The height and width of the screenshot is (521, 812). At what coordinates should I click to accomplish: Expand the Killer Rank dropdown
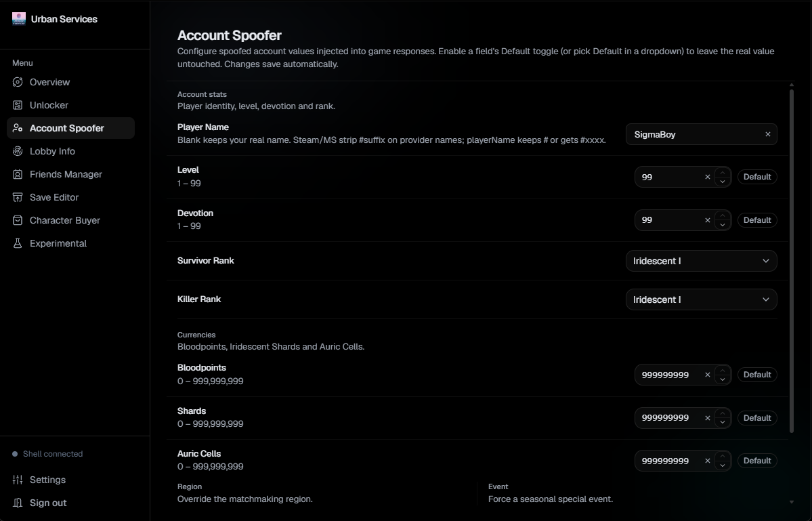tap(701, 299)
